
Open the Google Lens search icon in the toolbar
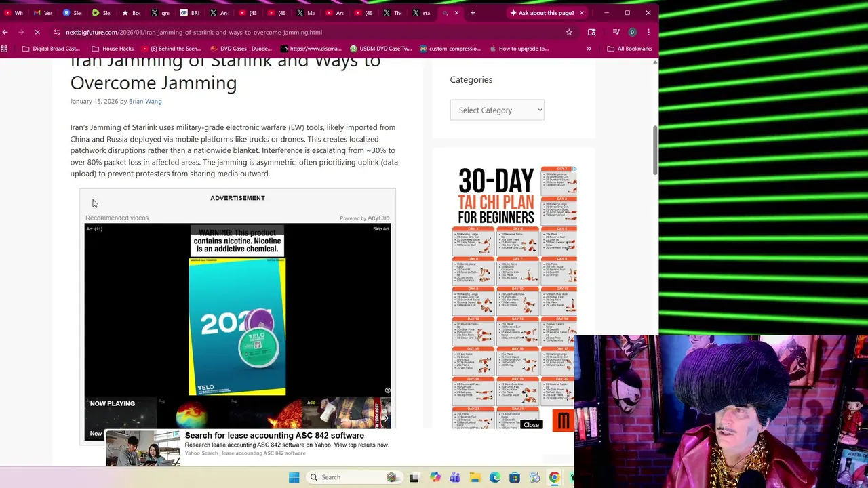[x=591, y=32]
